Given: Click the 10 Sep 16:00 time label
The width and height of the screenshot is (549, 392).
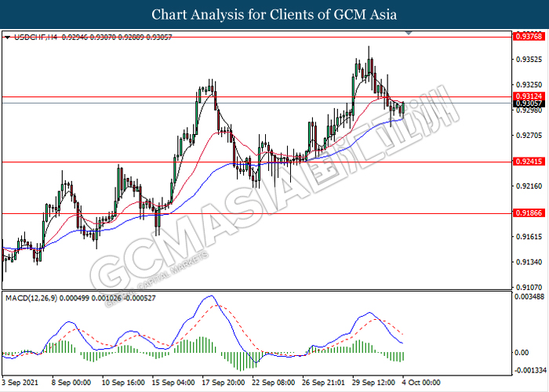Looking at the screenshot, I should (x=123, y=383).
